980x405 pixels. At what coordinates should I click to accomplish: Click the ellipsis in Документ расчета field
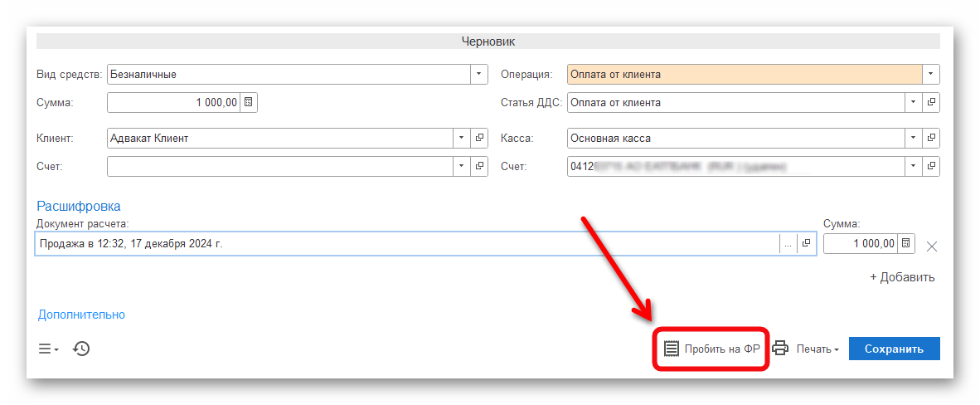pyautogui.click(x=788, y=244)
